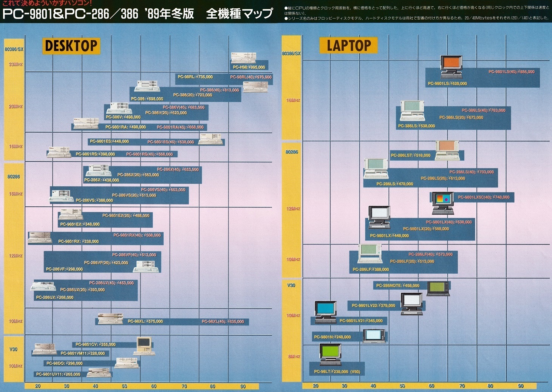Viewport: 552px width, 392px height.
Task: Select PC-9801EX:¥348,000 label
Action: [x=80, y=224]
